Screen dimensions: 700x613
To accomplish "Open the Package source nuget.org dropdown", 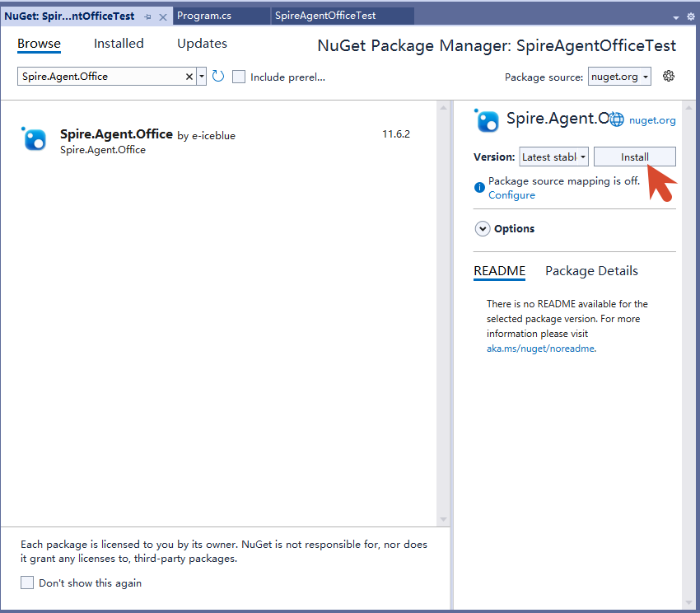I will 619,77.
